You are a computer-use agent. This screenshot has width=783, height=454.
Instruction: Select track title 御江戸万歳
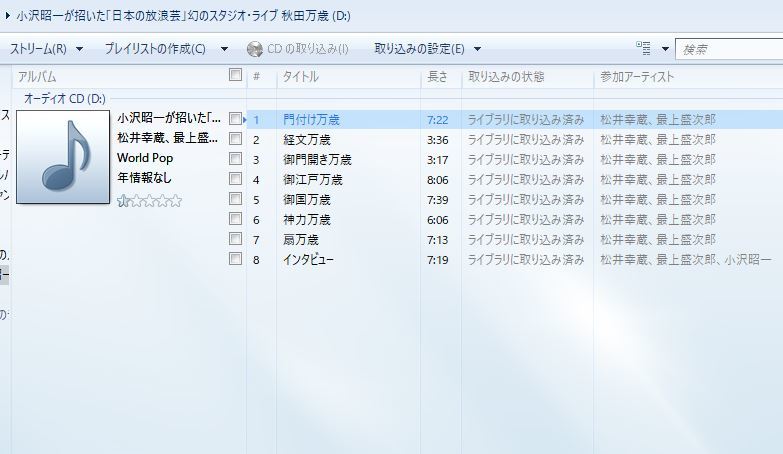313,180
